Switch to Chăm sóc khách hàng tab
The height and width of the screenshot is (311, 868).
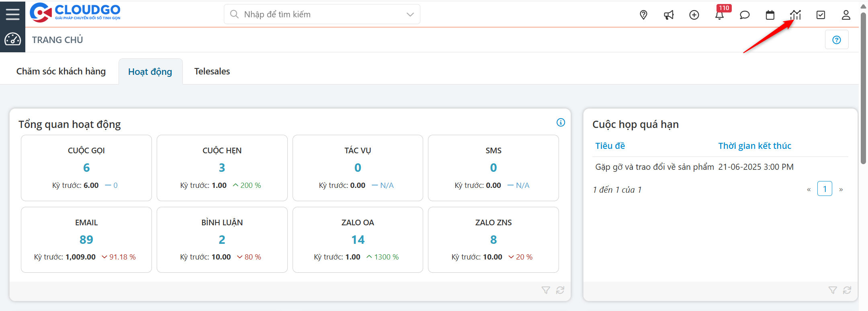click(61, 71)
